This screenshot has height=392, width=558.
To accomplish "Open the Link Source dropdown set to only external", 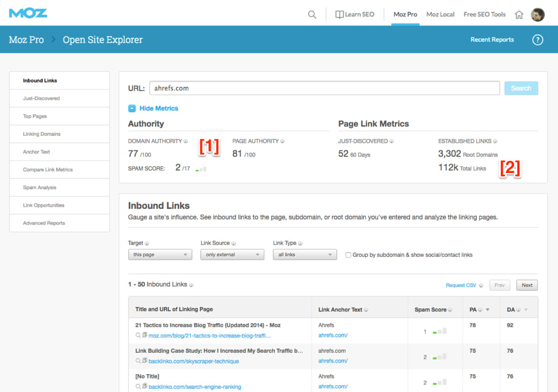I will point(232,254).
